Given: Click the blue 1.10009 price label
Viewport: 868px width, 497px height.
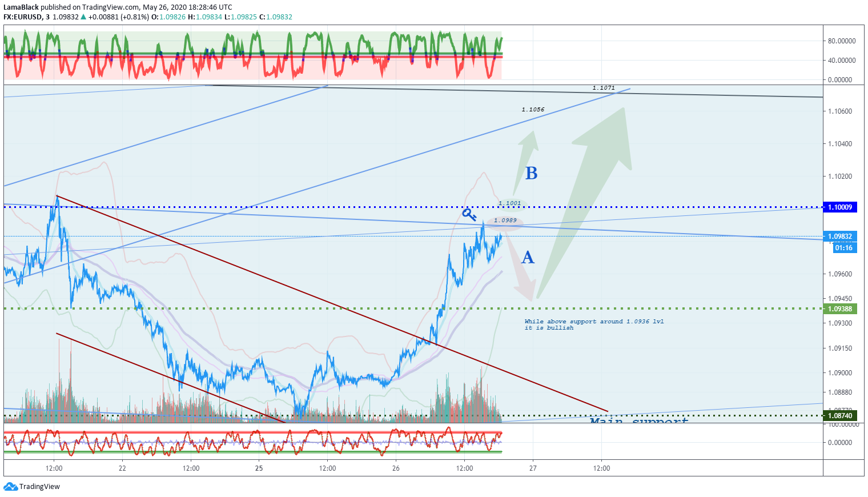Looking at the screenshot, I should tap(840, 207).
